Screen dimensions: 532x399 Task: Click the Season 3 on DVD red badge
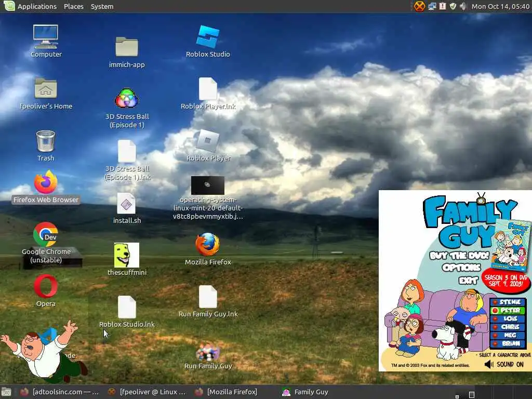[506, 280]
